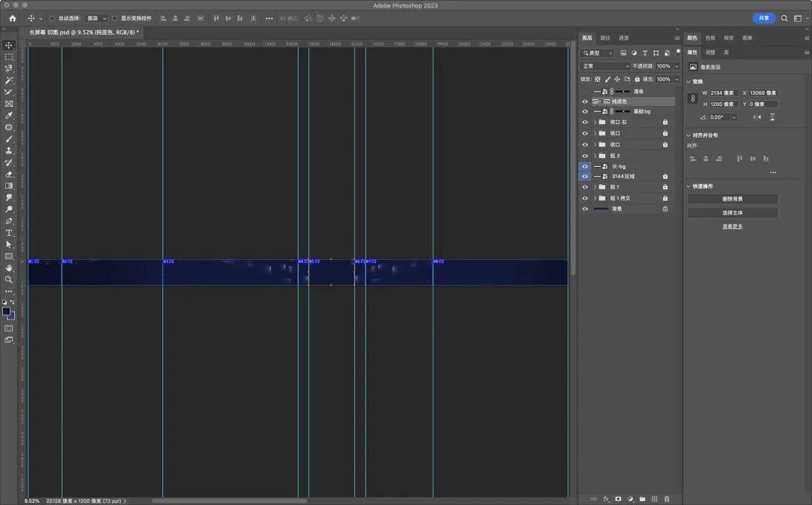Click the 选择主体 button
The width and height of the screenshot is (812, 505).
(733, 213)
